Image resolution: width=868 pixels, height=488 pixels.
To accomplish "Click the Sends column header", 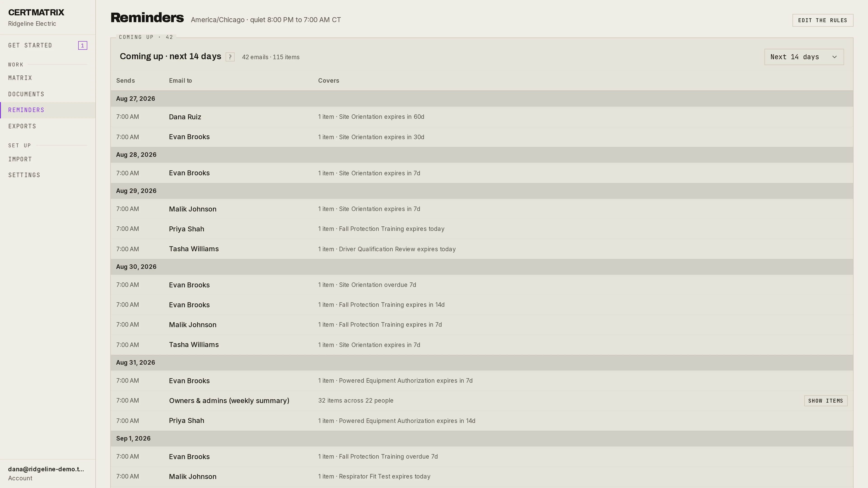I will (125, 80).
